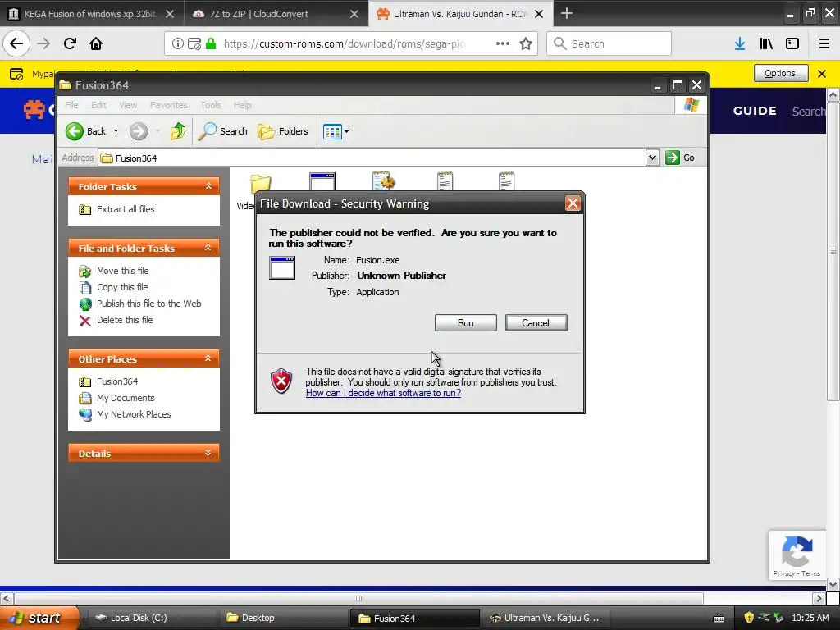Click the Forward arrow in the Fusion364 window
Image resolution: width=840 pixels, height=630 pixels.
(138, 131)
